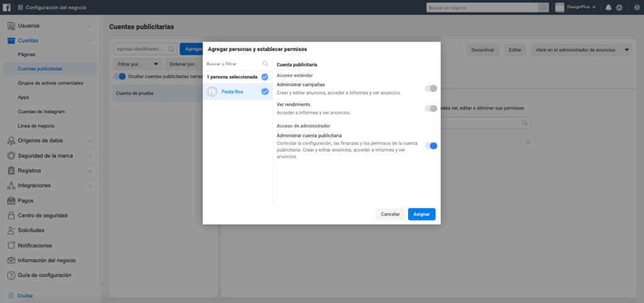Click the Centro de seguridad lock icon
Screen dimensions: 644x303
[11, 216]
